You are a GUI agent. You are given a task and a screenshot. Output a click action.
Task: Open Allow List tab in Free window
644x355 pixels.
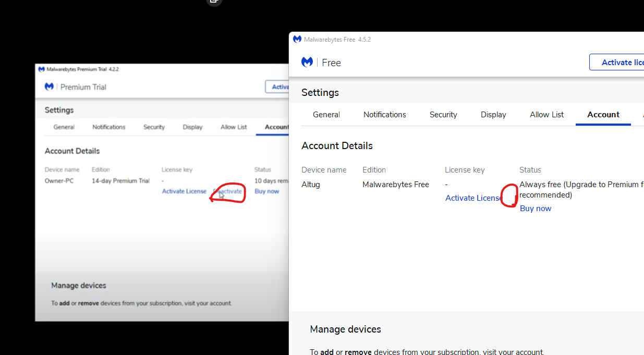[x=546, y=114]
